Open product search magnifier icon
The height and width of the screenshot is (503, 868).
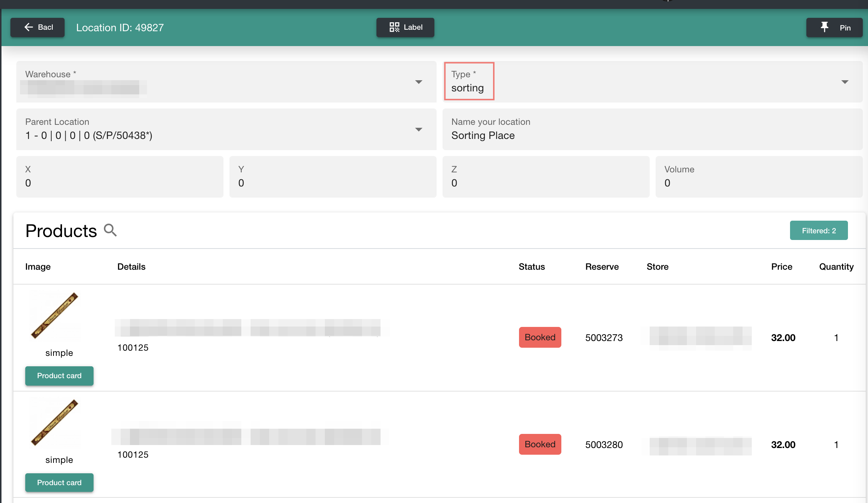pos(110,230)
